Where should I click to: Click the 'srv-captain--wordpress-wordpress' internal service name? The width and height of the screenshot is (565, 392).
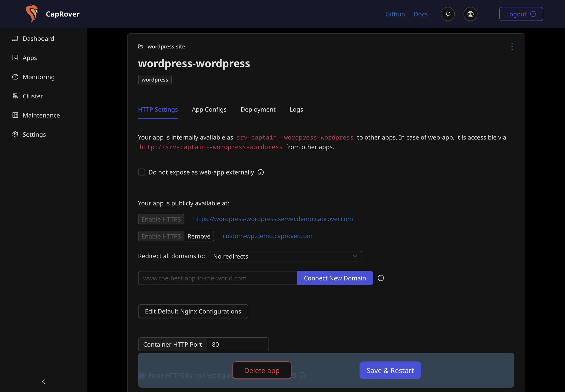(295, 137)
